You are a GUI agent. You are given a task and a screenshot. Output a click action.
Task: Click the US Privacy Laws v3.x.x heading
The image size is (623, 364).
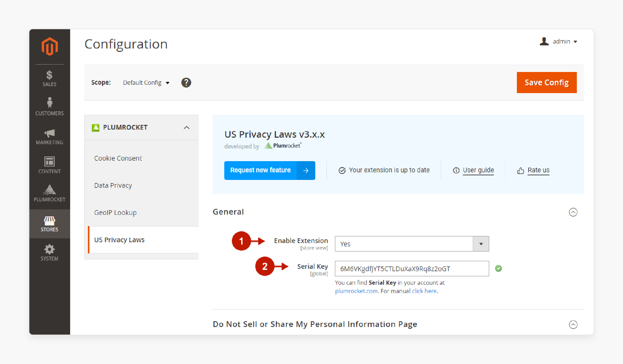[275, 135]
